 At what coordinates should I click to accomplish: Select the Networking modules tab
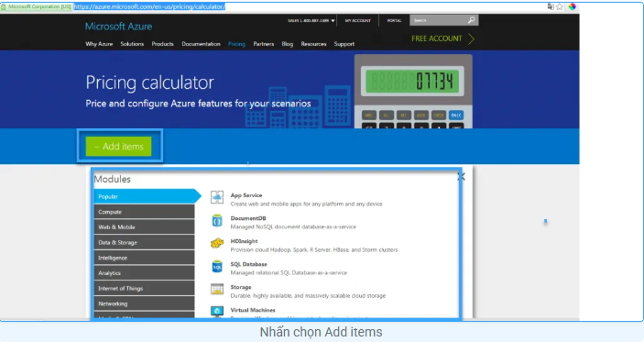[144, 303]
